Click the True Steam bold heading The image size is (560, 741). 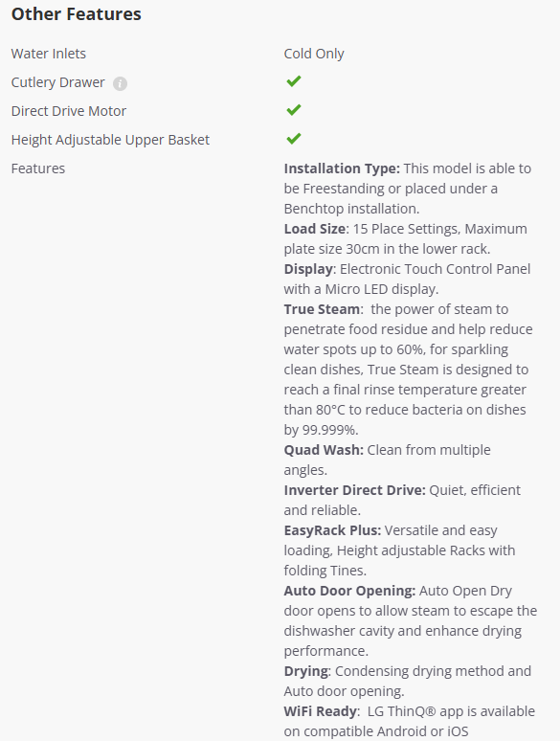click(322, 309)
